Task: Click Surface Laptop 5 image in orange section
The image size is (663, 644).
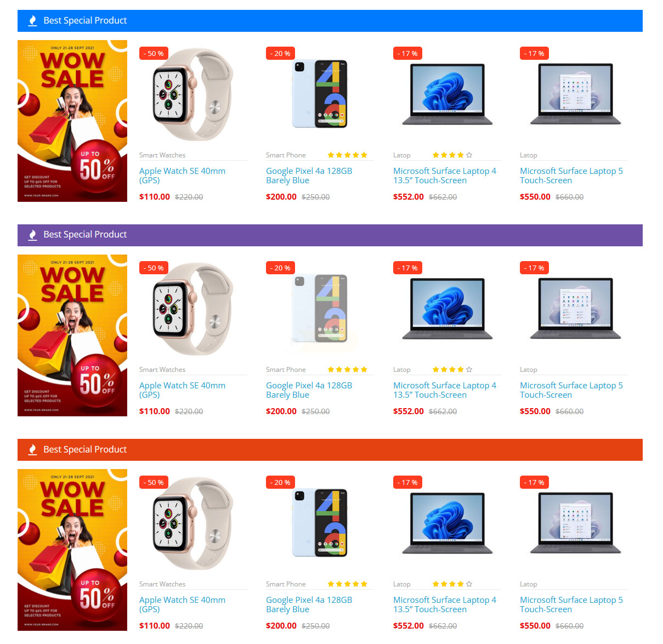Action: point(575,523)
